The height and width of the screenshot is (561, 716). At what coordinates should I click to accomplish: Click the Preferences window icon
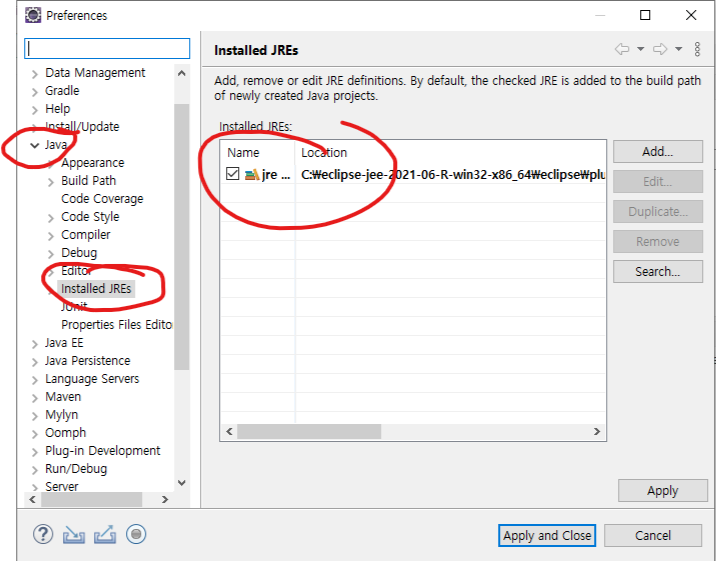tap(33, 15)
